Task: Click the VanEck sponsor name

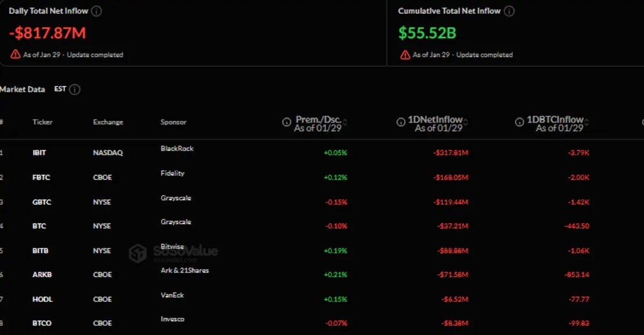Action: click(172, 295)
